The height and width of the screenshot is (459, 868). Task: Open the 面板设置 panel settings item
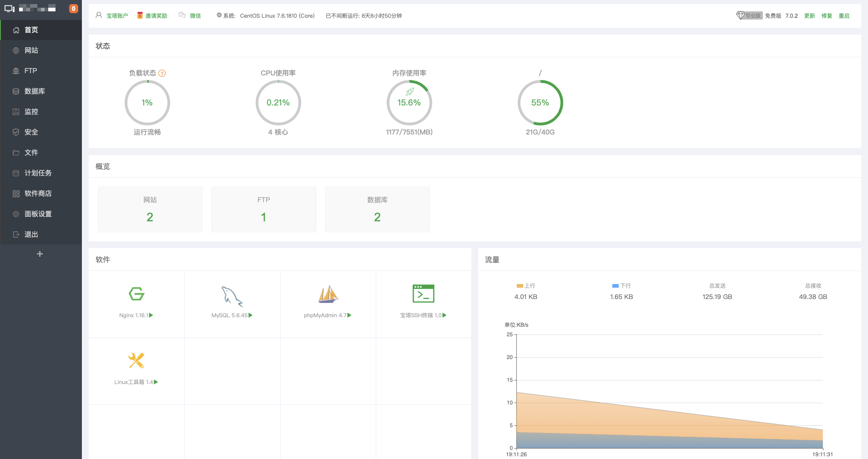pos(41,214)
